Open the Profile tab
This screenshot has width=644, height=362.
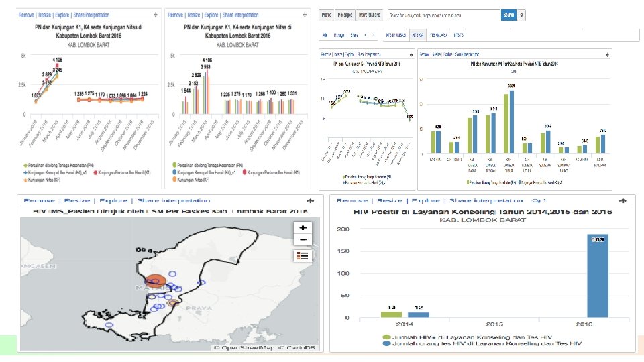[x=327, y=15]
